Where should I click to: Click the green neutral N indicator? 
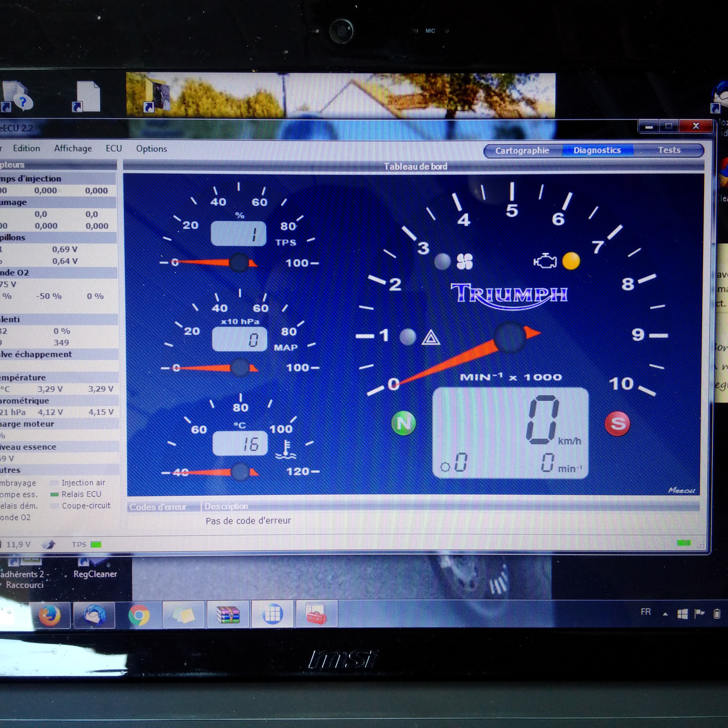click(404, 423)
